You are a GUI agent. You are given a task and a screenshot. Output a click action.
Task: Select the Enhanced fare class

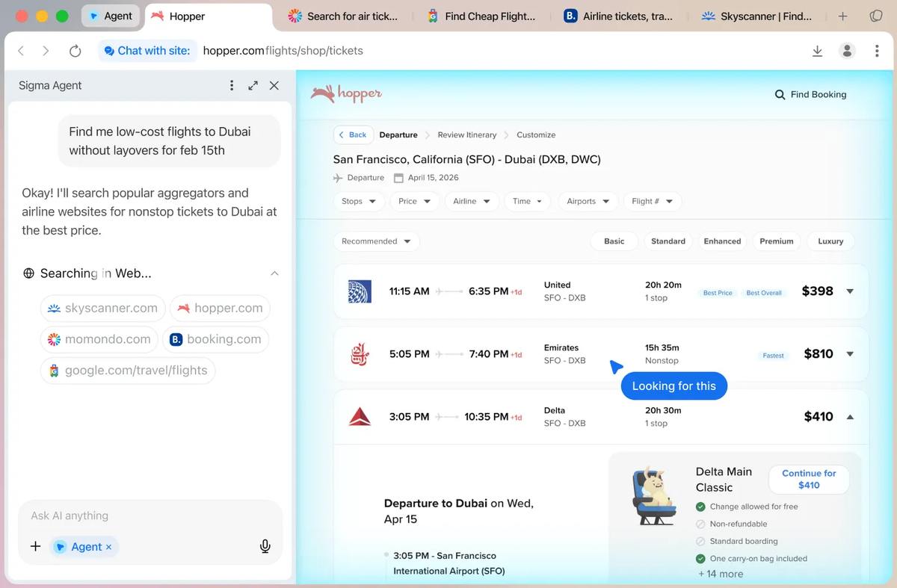tap(722, 241)
